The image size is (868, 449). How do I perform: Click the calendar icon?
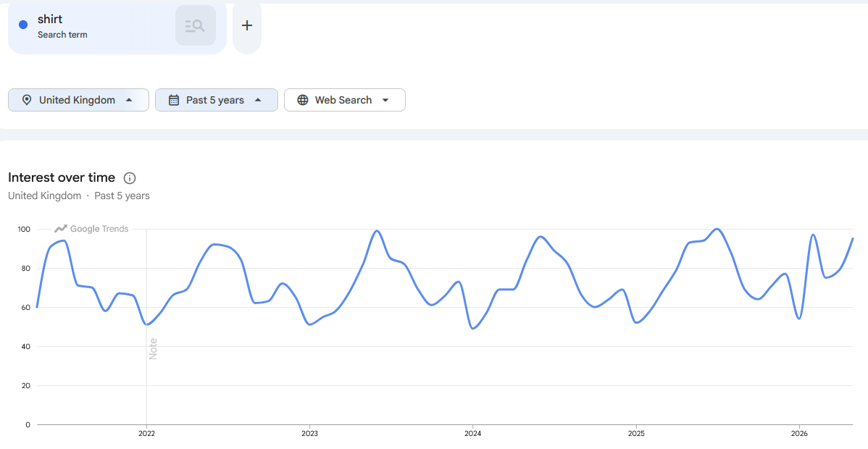[174, 100]
